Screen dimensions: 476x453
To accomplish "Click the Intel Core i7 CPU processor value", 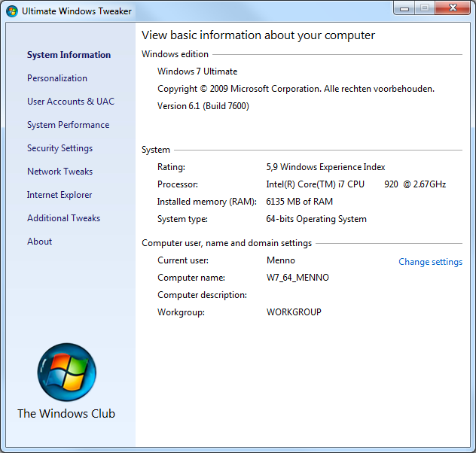I will 356,184.
